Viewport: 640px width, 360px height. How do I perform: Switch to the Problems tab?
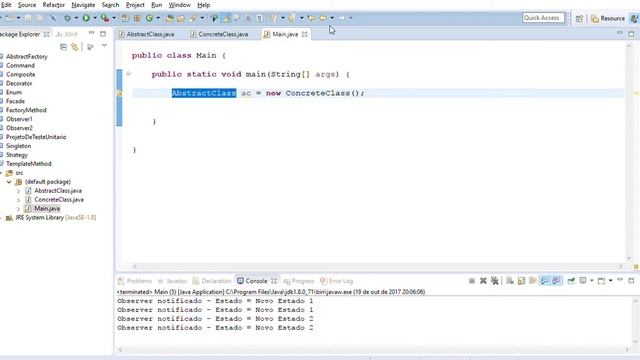135,281
